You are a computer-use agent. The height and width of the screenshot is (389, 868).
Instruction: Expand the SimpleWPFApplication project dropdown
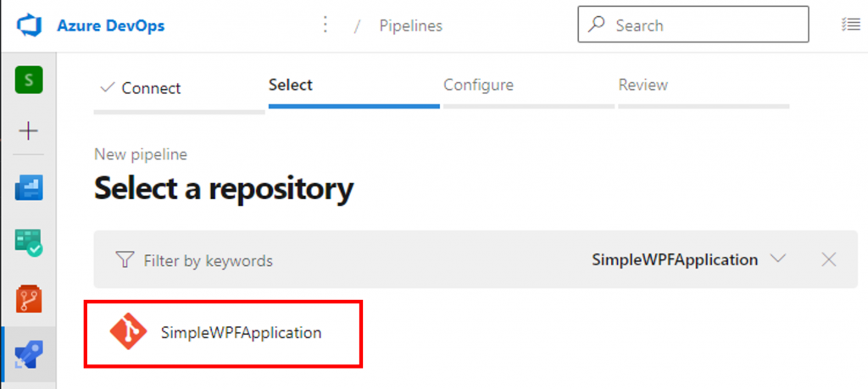tap(777, 259)
